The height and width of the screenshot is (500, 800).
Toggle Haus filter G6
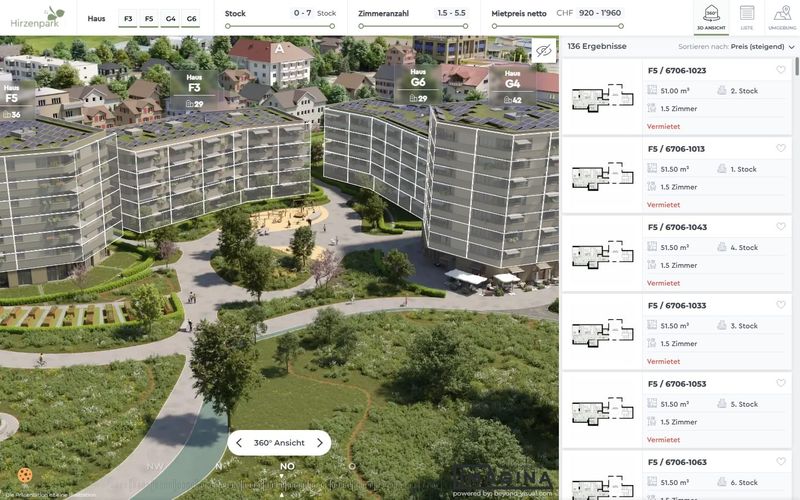pyautogui.click(x=191, y=18)
